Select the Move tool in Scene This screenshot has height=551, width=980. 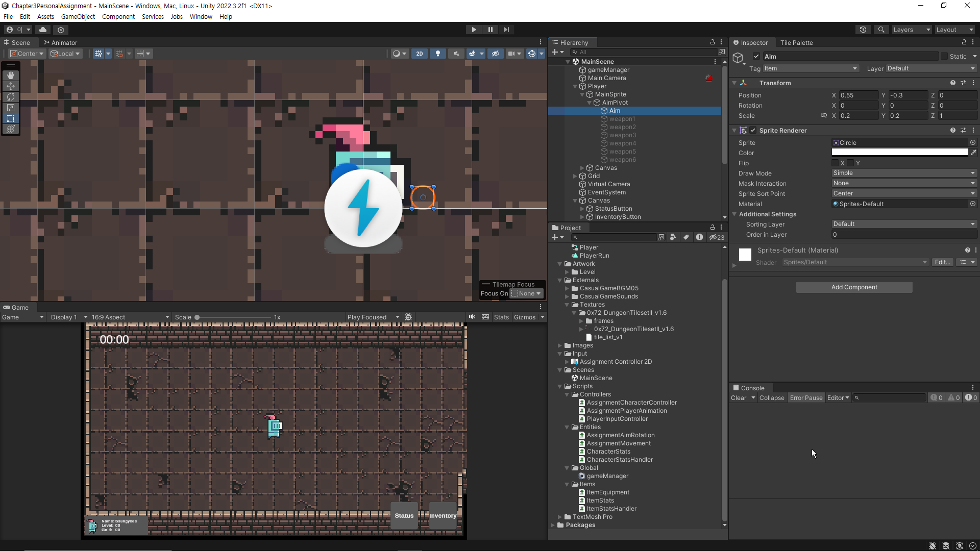(x=10, y=86)
